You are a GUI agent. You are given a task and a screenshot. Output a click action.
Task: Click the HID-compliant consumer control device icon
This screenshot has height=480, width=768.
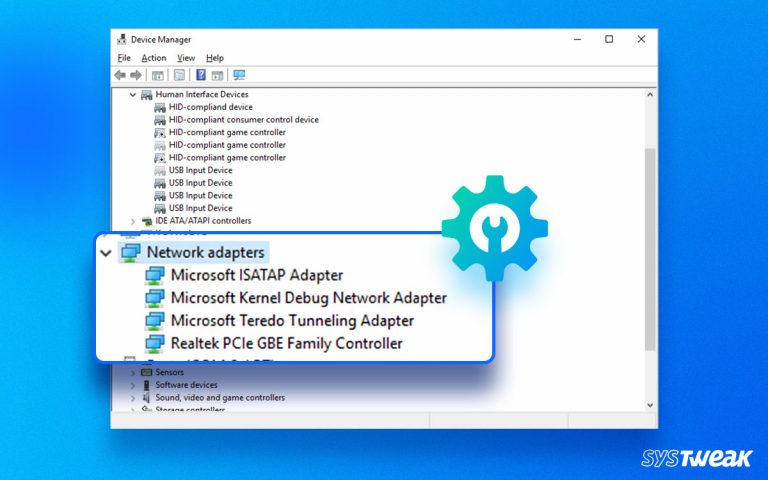coord(160,120)
